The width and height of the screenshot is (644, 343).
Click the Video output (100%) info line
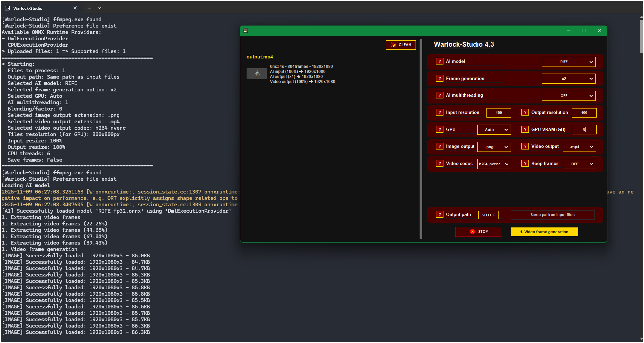pos(302,82)
